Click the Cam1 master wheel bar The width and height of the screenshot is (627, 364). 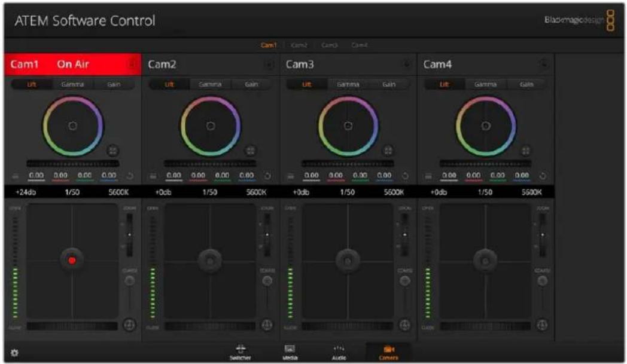[x=73, y=163]
